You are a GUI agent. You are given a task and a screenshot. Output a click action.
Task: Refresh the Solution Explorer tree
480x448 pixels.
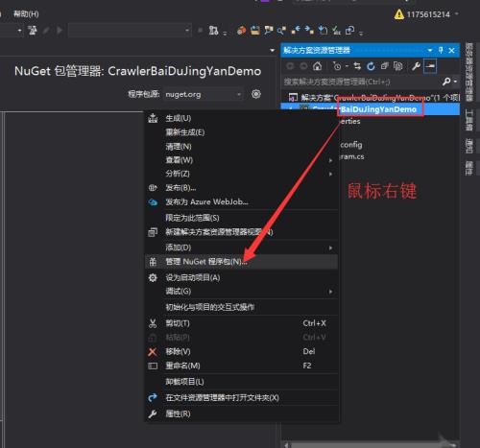pos(371,66)
